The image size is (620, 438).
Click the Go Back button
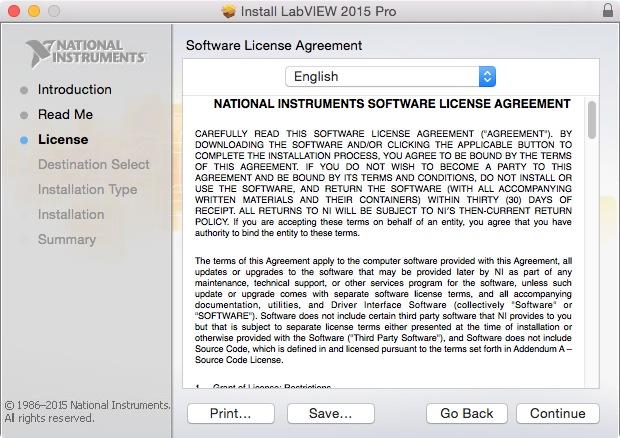[x=467, y=413]
